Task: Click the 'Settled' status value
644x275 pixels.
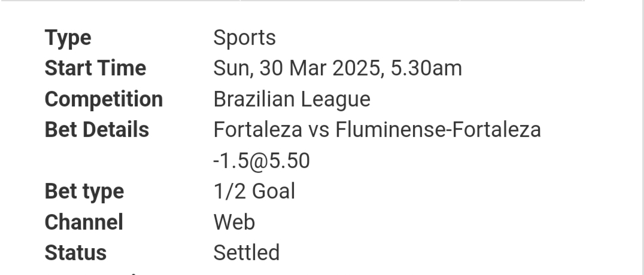Action: (247, 253)
